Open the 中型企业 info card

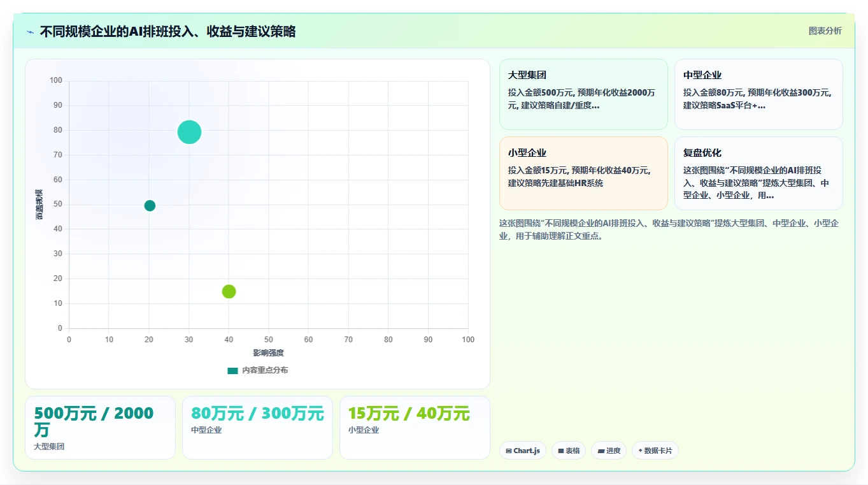(758, 94)
